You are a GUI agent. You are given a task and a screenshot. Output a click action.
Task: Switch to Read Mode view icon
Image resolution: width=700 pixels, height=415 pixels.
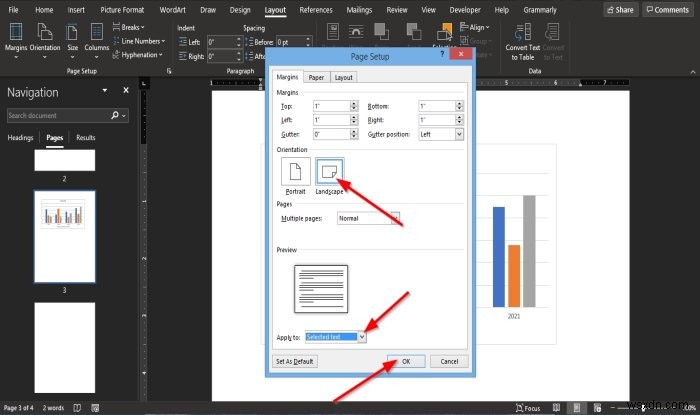(x=556, y=407)
